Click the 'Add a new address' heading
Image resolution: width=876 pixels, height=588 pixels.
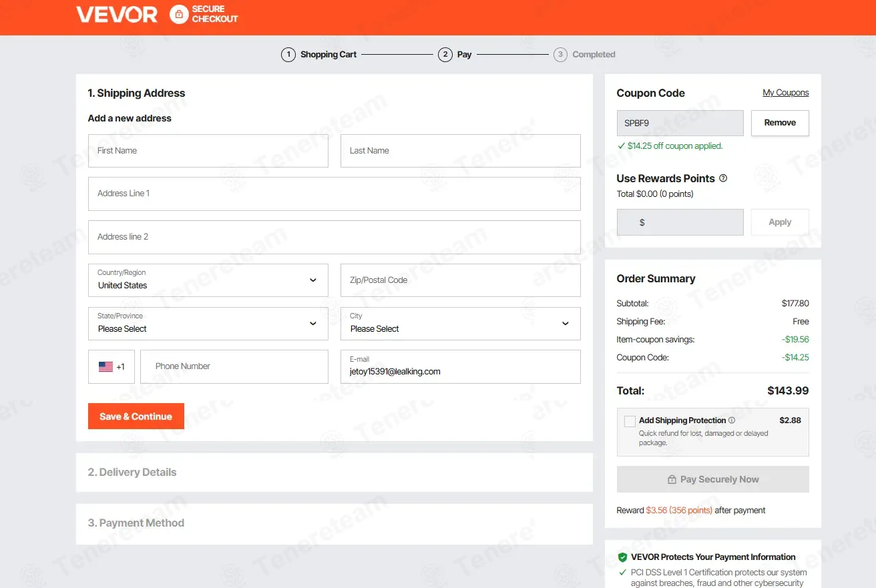coord(130,118)
